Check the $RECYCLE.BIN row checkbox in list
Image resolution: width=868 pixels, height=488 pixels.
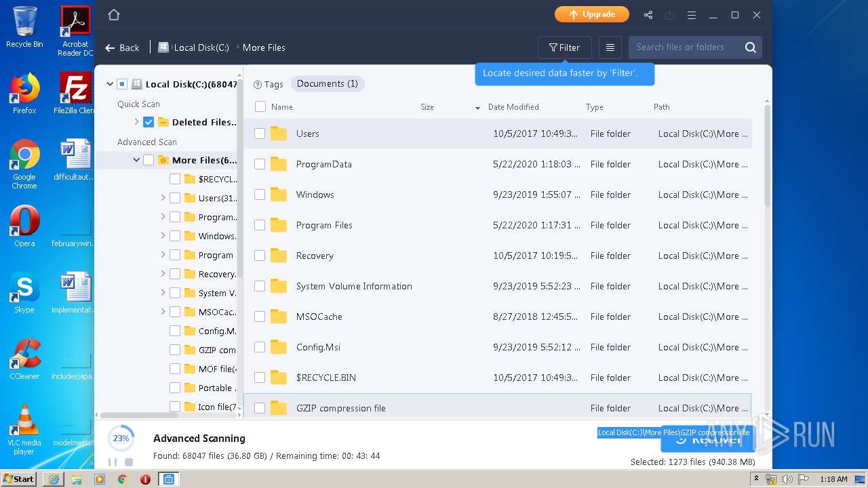click(260, 378)
